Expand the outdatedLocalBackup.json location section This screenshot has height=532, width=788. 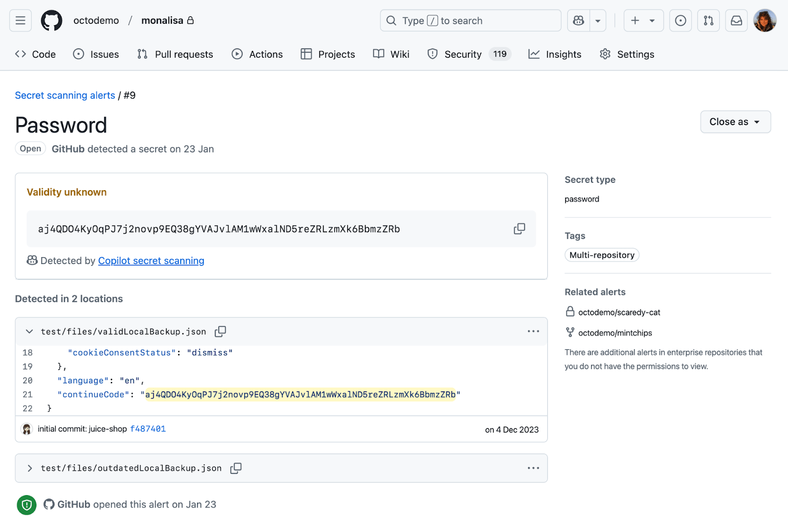coord(29,468)
